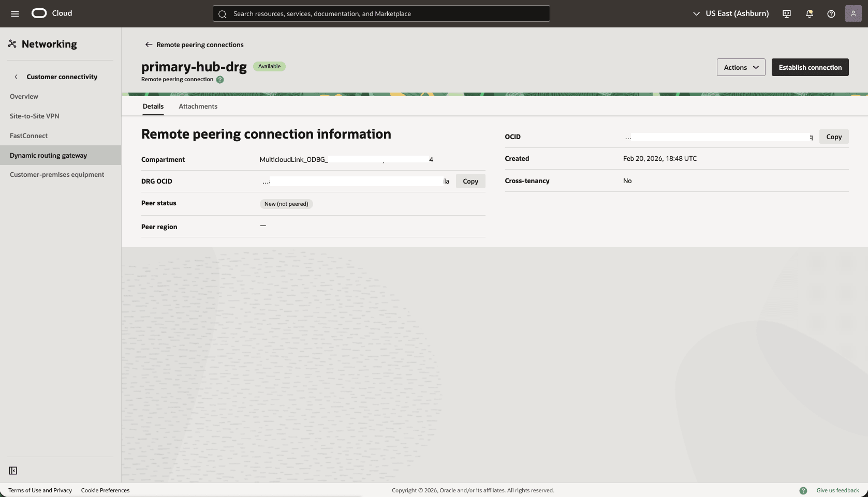Screen dimensions: 868x497
Task: Click the search magnifier icon
Action: coord(223,13)
